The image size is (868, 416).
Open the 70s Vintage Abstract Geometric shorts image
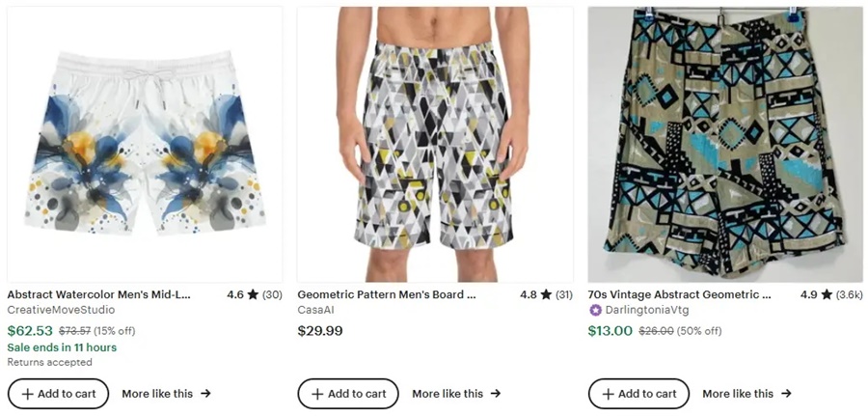725,145
